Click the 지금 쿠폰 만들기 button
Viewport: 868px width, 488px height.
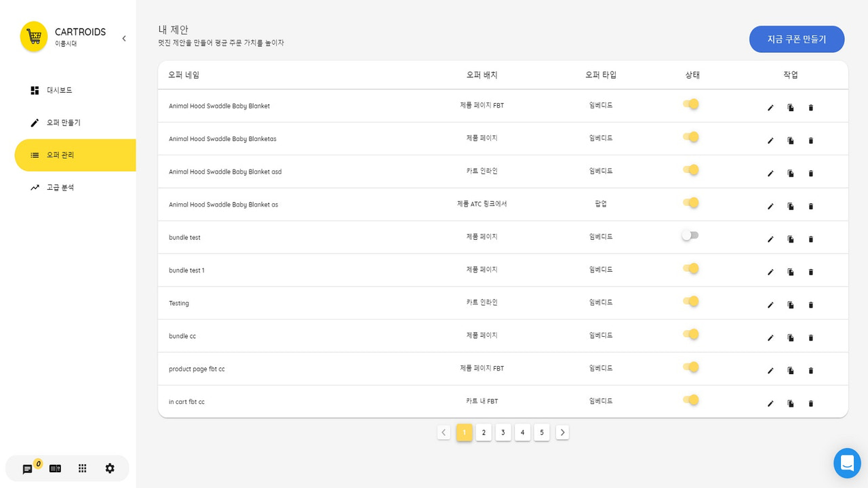(x=797, y=39)
